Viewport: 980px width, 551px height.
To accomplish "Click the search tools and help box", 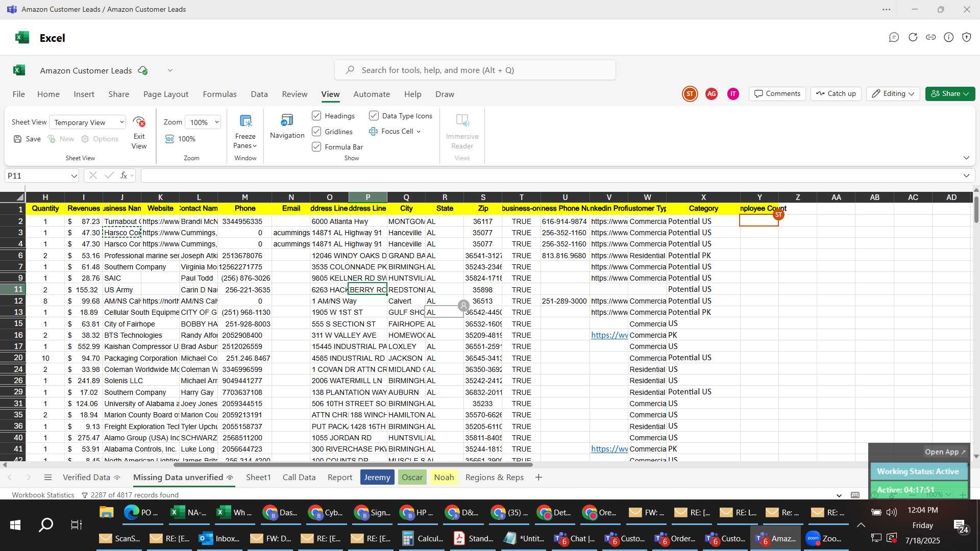I will [475, 70].
